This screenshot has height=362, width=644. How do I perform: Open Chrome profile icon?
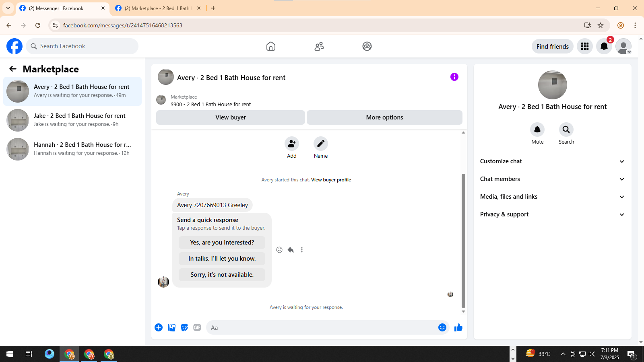[621, 25]
